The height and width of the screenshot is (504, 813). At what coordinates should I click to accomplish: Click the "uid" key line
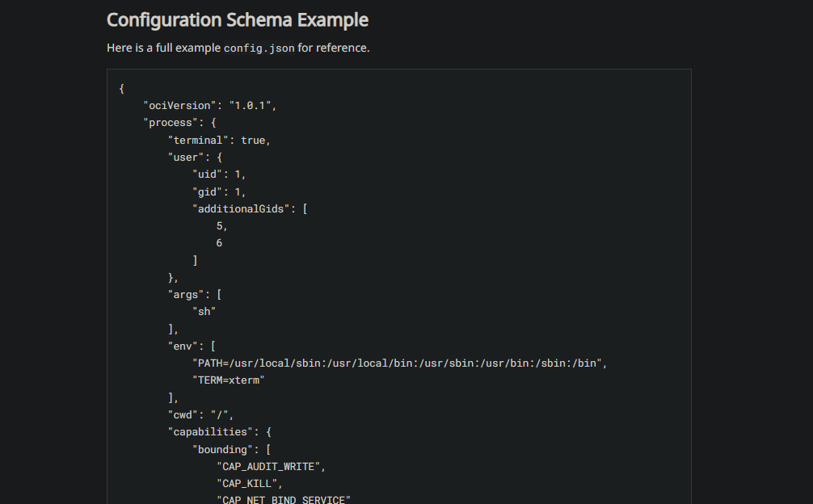(x=207, y=174)
